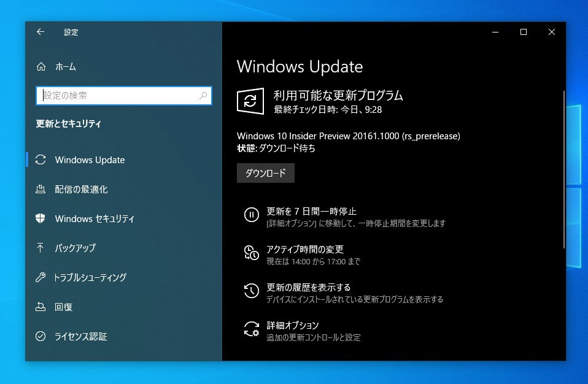Click the magnifier search icon
Screen dimensions: 588x384
pyautogui.click(x=203, y=96)
